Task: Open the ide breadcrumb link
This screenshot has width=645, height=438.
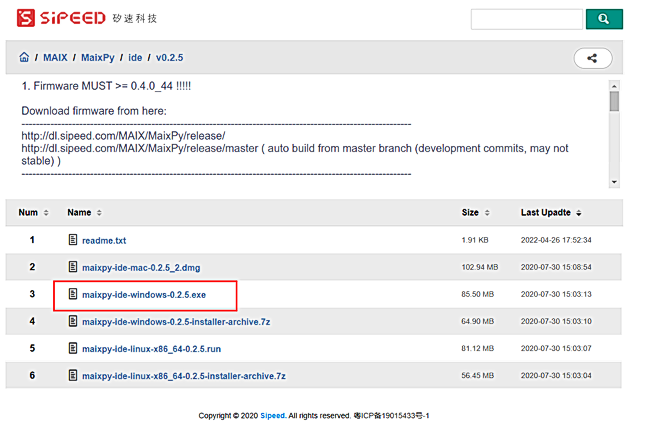Action: [135, 58]
